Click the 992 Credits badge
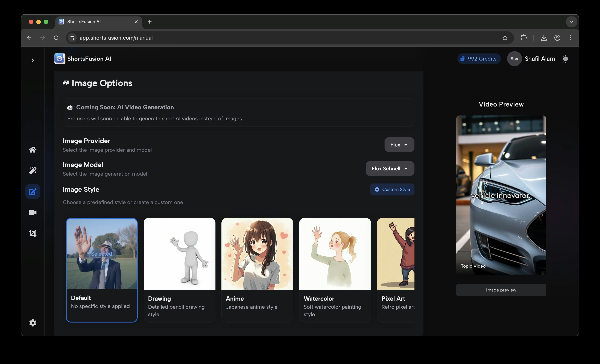This screenshot has width=600, height=364. tap(479, 59)
